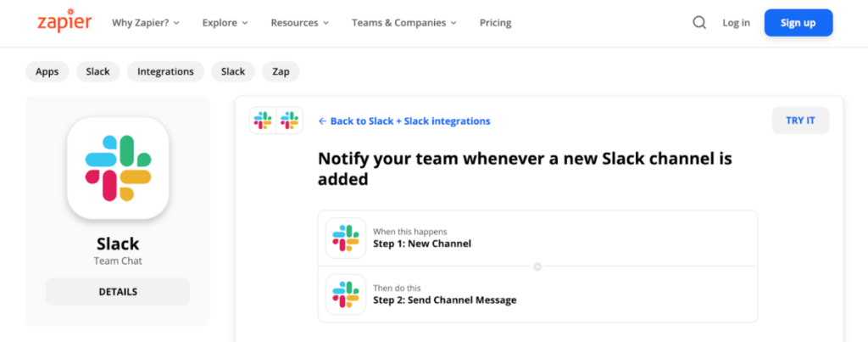Click the plus icon between steps
This screenshot has height=342, width=868.
coord(537,266)
